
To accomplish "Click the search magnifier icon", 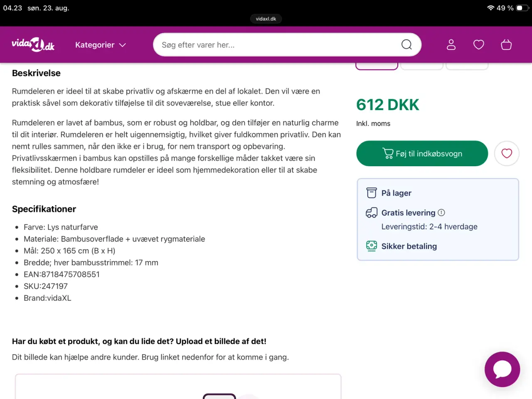I will pos(406,44).
